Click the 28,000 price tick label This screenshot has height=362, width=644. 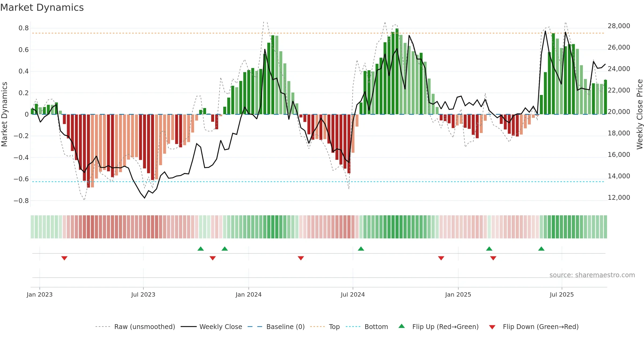[619, 26]
